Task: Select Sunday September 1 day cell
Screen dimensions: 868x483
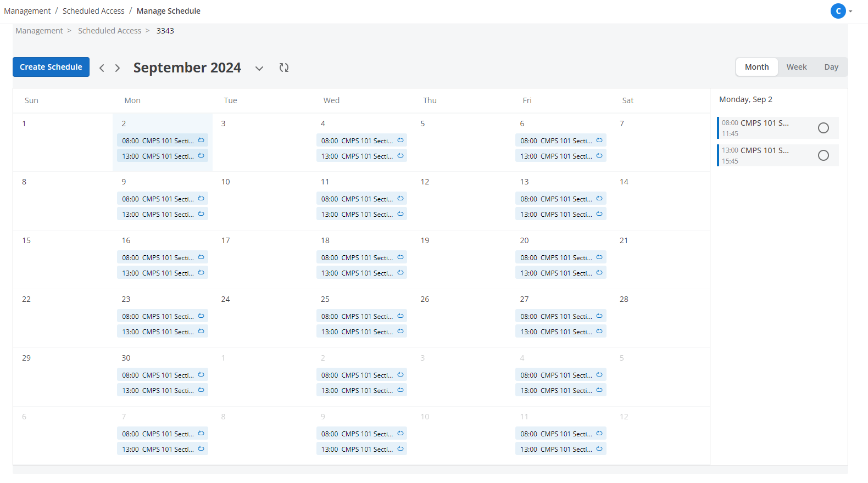Action: [x=63, y=143]
